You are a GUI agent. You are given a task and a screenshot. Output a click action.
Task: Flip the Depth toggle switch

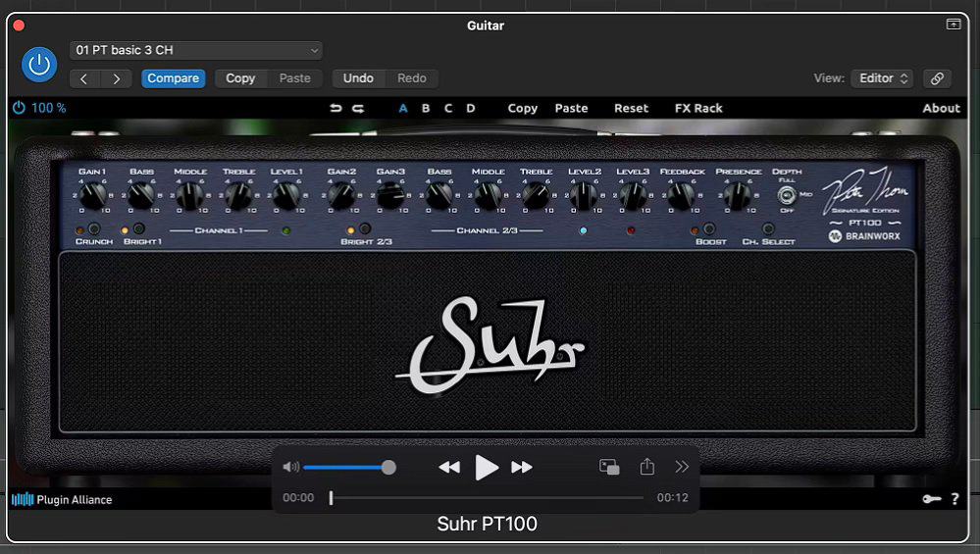tap(786, 195)
